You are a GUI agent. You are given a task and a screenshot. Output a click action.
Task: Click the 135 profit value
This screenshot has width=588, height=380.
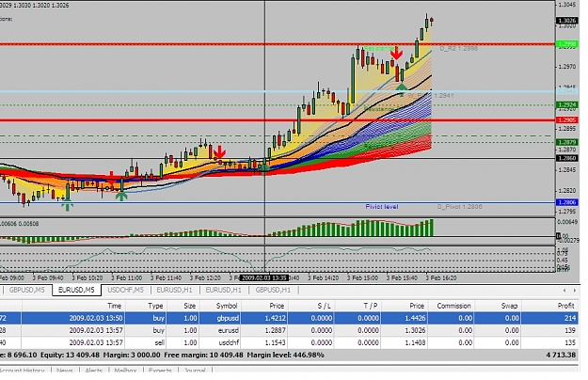point(570,342)
